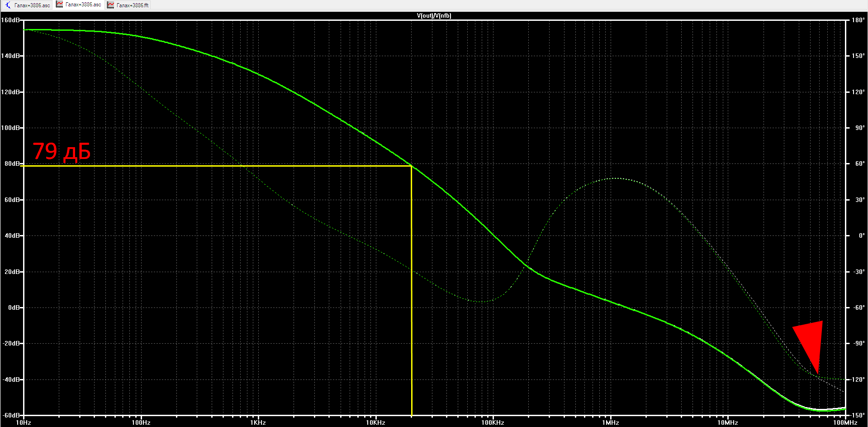Click the 100Hz frequency axis label
Image resolution: width=868 pixels, height=427 pixels.
click(141, 422)
